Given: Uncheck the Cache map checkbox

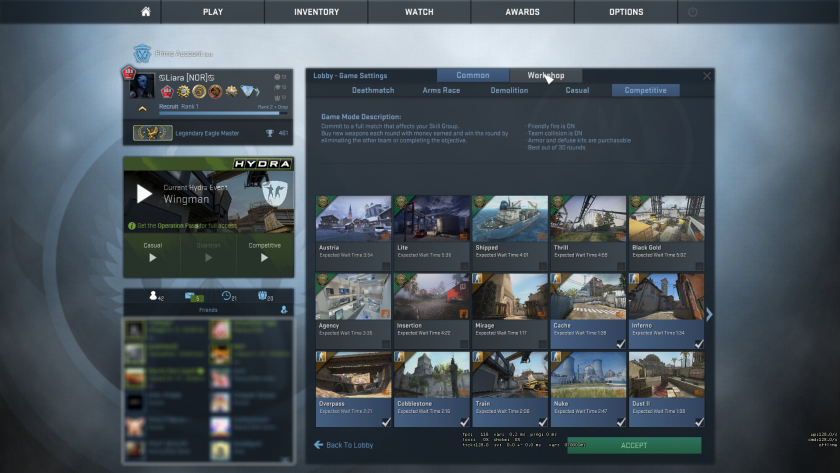Looking at the screenshot, I should click(620, 344).
